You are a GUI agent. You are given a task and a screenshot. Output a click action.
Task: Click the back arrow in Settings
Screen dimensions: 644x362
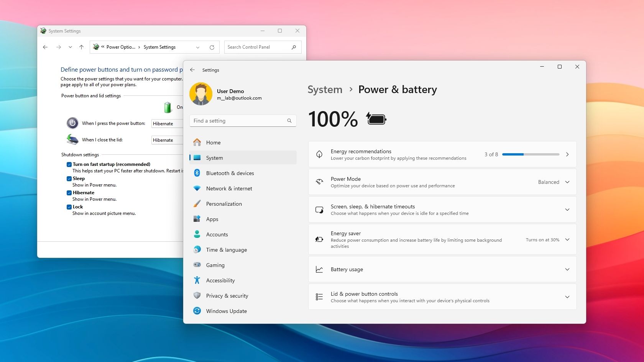tap(192, 70)
